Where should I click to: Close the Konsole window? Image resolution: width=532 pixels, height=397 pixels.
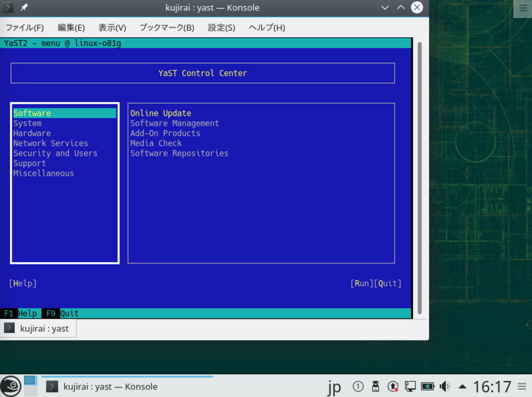[417, 7]
